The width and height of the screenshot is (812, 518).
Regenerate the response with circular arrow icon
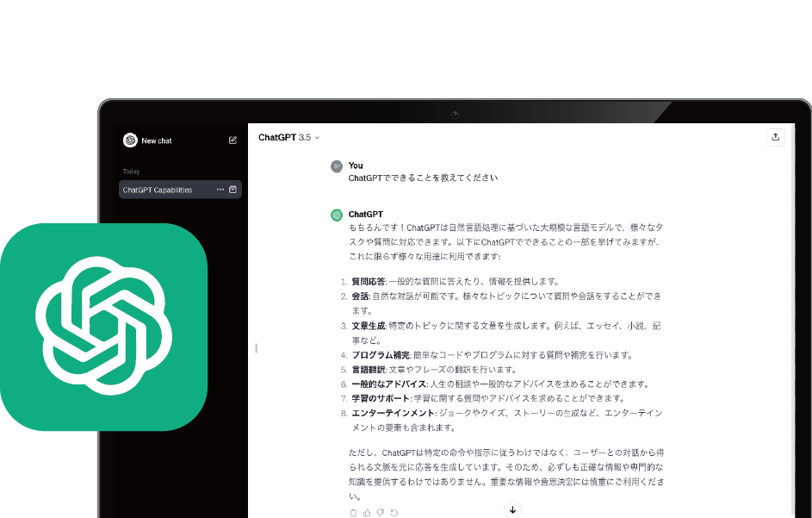click(x=394, y=512)
